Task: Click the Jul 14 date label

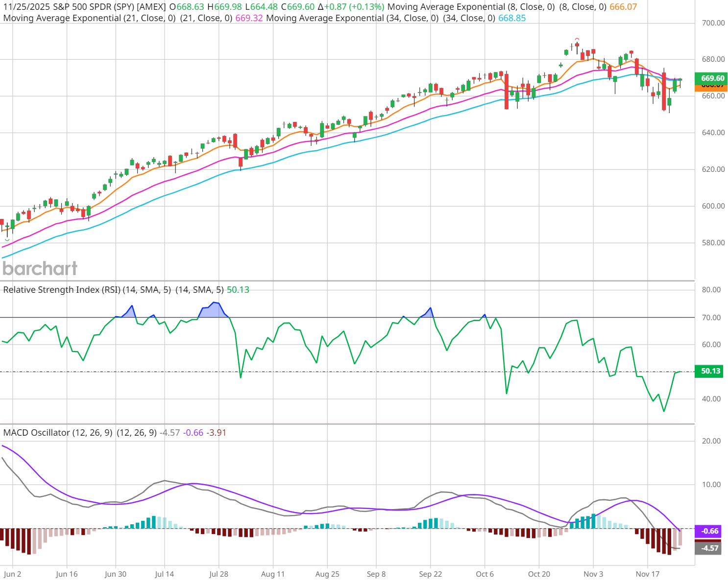Action: pyautogui.click(x=164, y=574)
